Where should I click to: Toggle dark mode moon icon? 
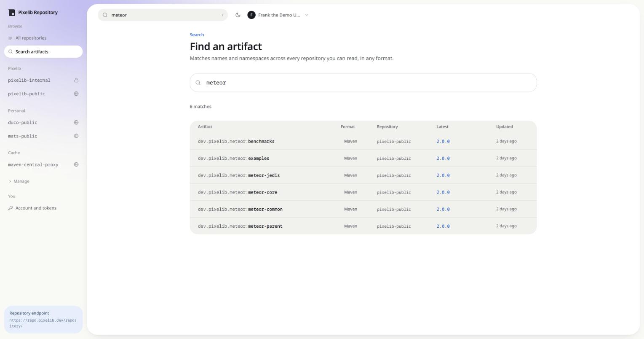(238, 15)
